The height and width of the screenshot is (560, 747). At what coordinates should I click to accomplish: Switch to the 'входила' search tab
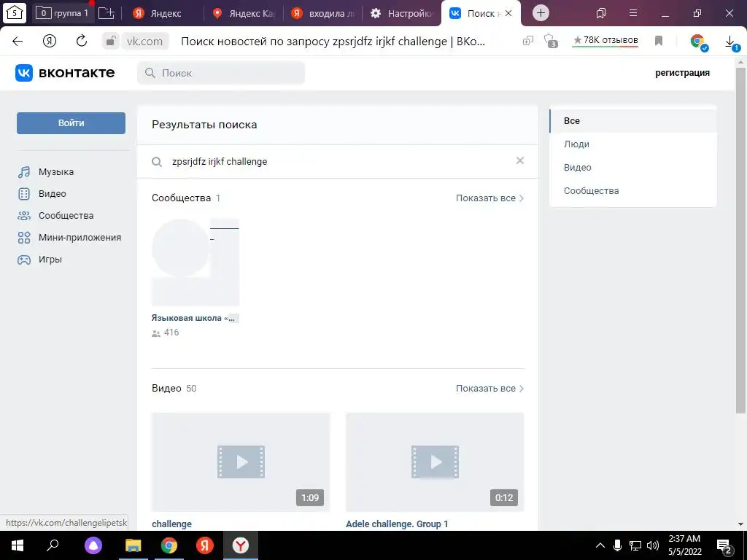coord(323,13)
